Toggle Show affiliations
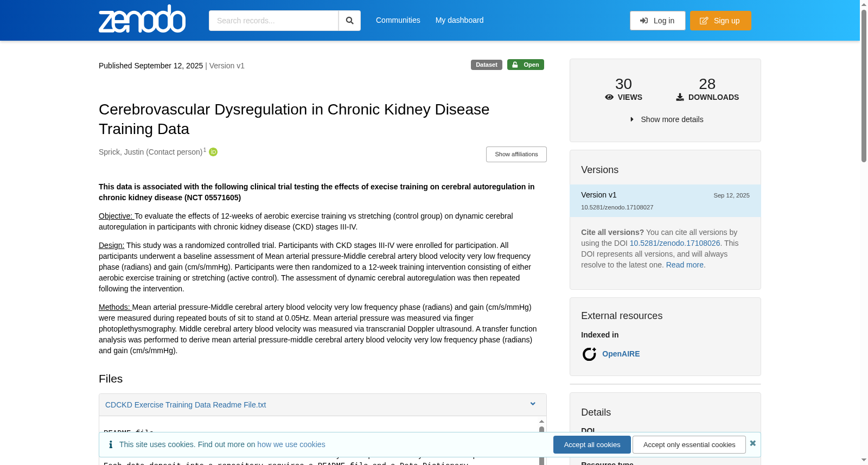Viewport: 868px width, 465px height. (516, 154)
